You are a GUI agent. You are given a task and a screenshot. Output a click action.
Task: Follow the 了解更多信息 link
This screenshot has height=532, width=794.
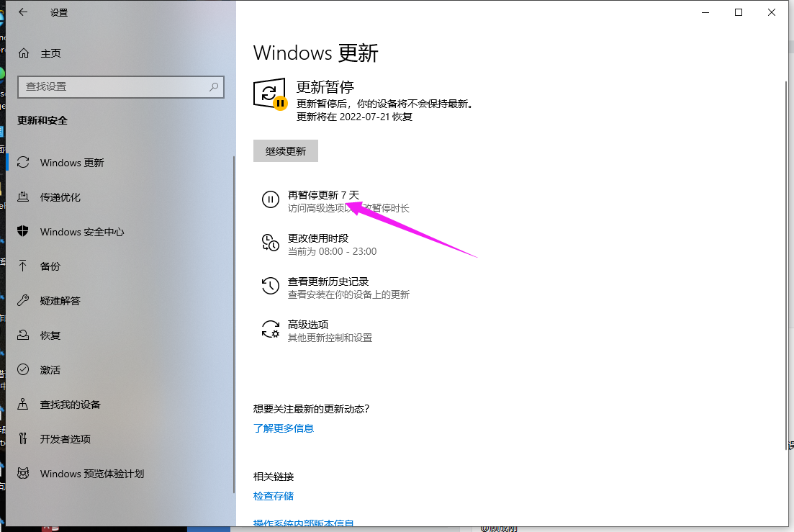point(284,428)
